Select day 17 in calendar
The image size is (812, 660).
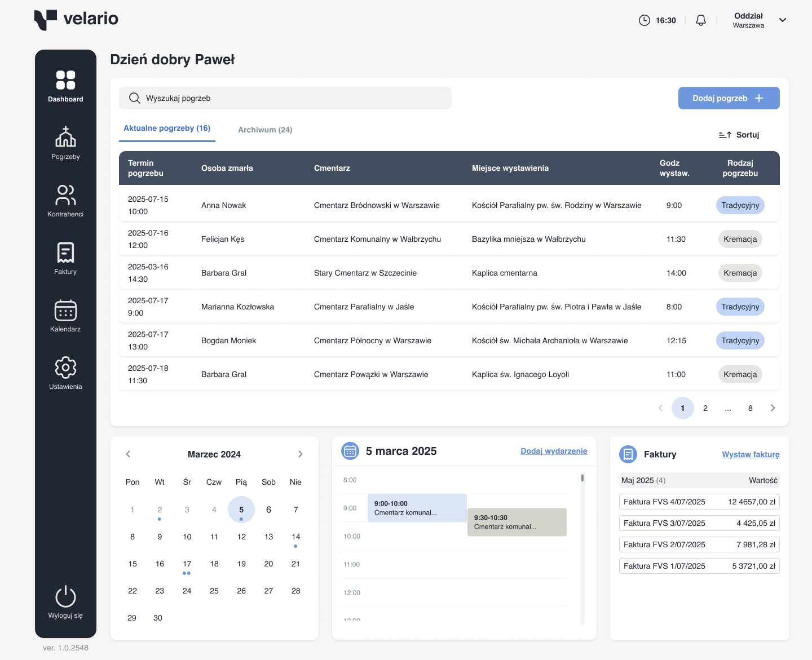pos(187,564)
